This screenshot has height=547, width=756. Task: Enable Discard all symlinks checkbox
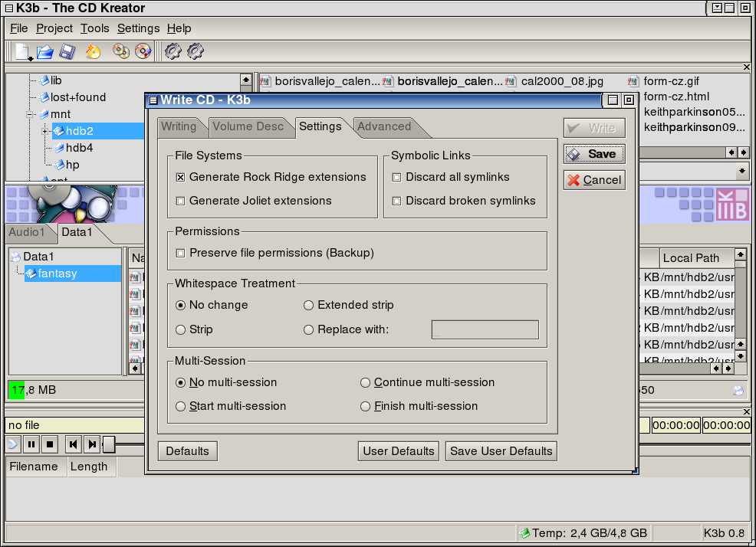(x=397, y=177)
